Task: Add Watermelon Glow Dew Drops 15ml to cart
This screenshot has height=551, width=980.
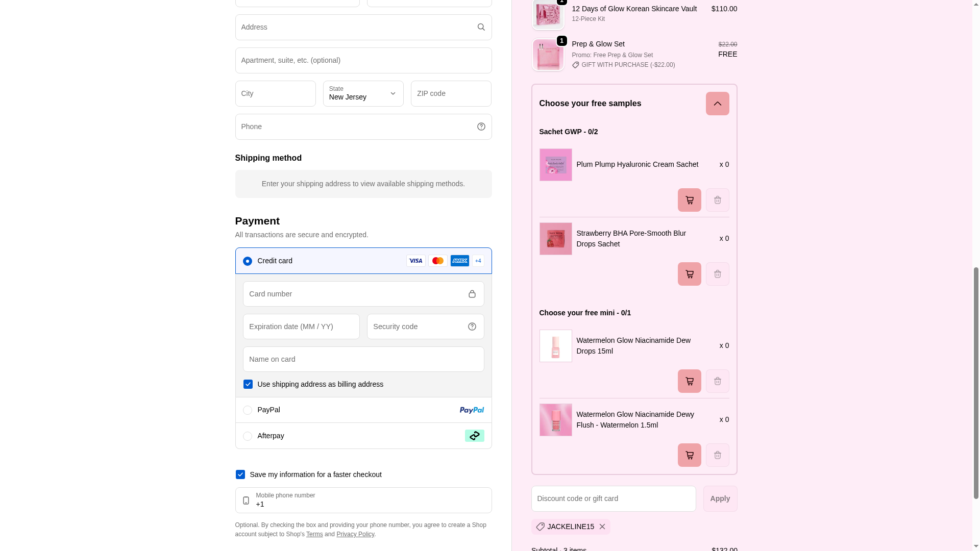Action: [689, 381]
